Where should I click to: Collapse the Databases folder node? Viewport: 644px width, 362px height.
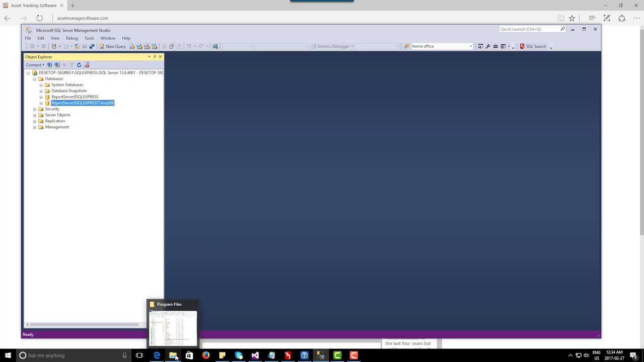point(35,79)
